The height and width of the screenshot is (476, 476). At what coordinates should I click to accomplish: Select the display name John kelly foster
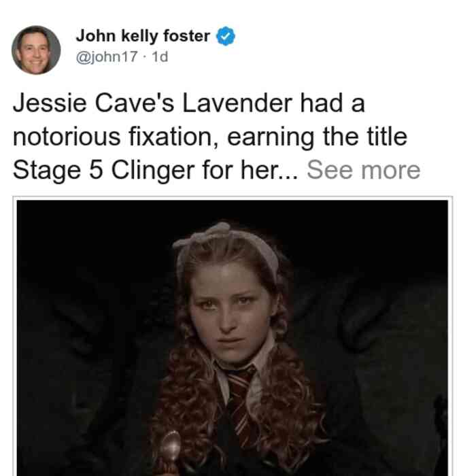point(143,36)
